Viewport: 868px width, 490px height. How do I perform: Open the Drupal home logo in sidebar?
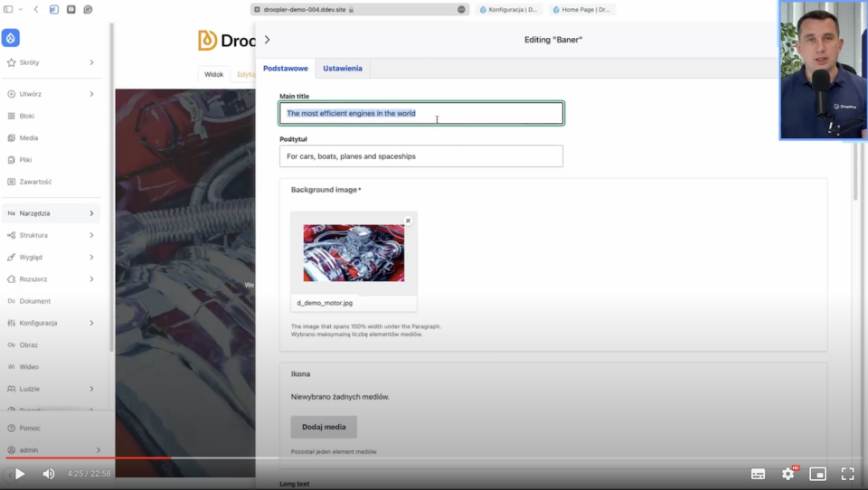click(11, 38)
